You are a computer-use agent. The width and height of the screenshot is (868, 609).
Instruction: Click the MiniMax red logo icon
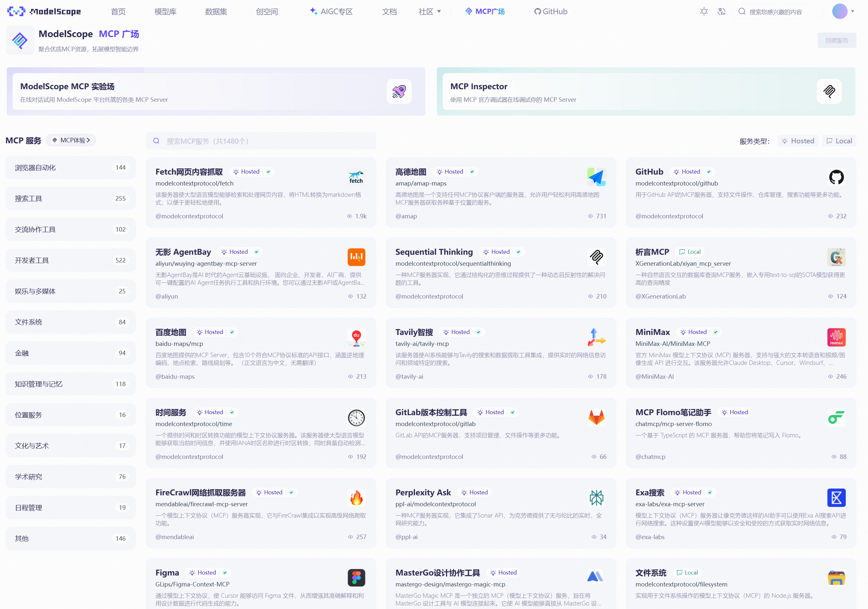coord(836,337)
